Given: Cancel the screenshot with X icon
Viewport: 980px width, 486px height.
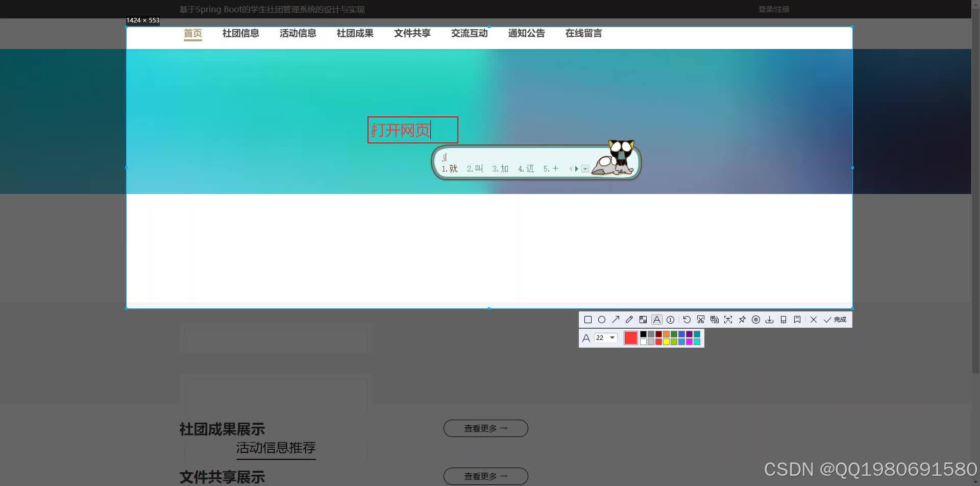Looking at the screenshot, I should pos(814,319).
